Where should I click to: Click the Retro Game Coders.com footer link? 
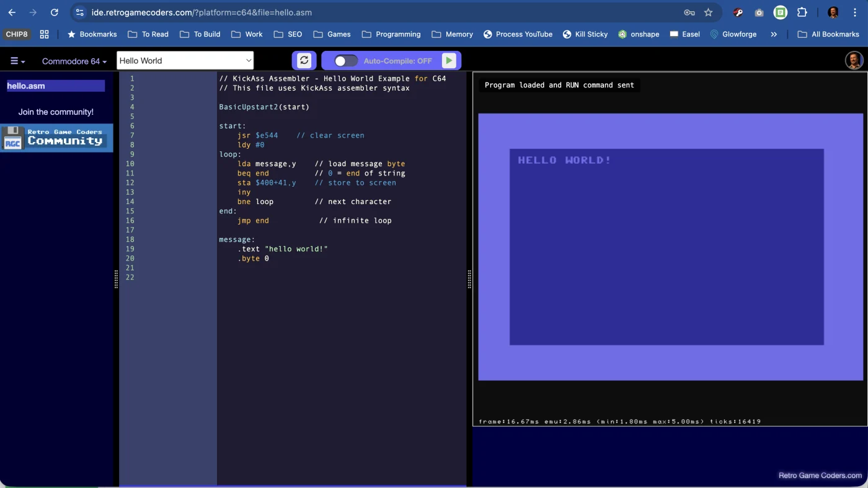(x=820, y=476)
